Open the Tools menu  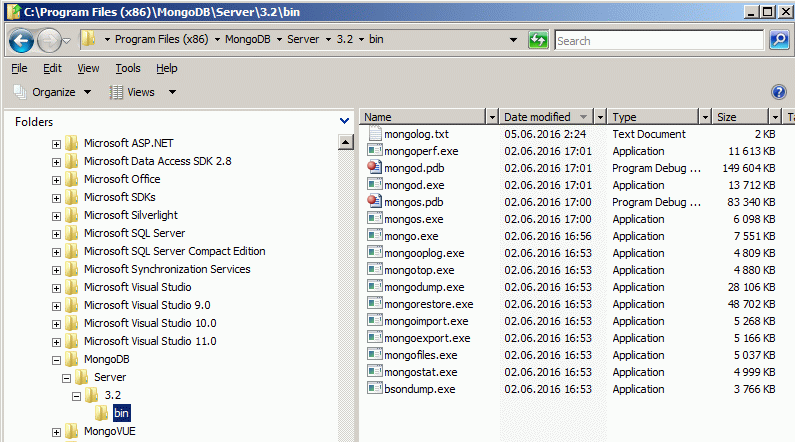[x=128, y=68]
